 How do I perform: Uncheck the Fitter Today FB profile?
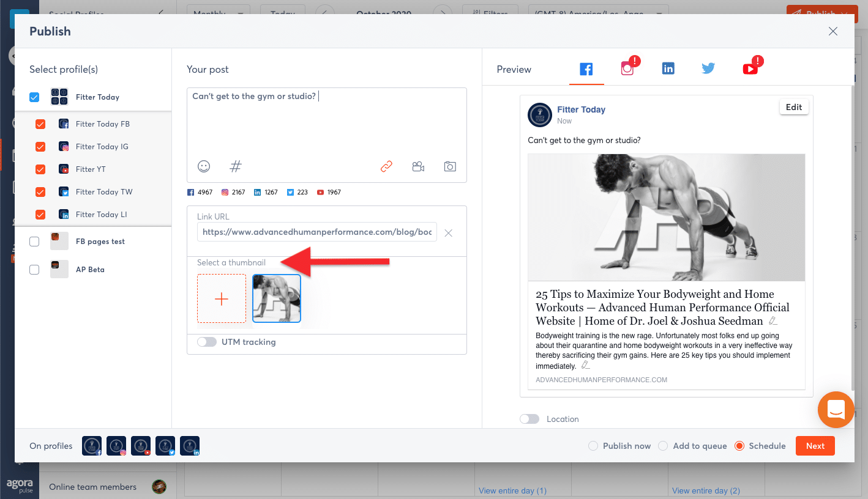[40, 124]
